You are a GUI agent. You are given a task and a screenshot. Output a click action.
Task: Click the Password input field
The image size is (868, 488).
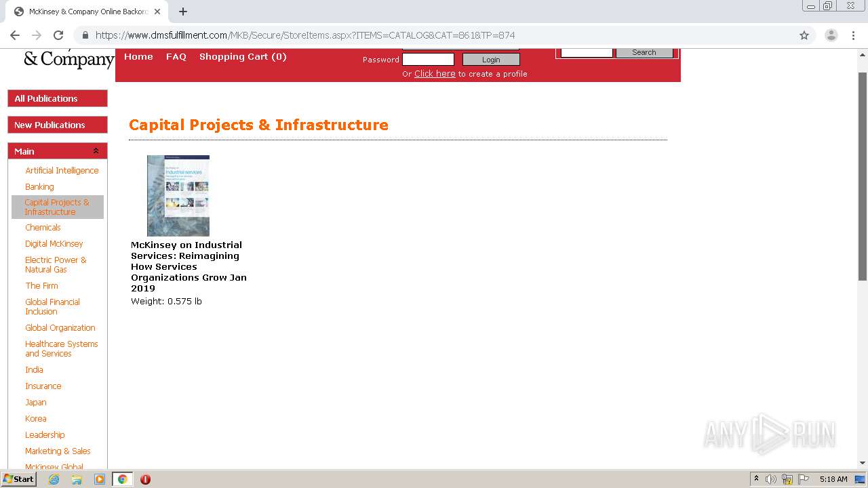click(428, 60)
